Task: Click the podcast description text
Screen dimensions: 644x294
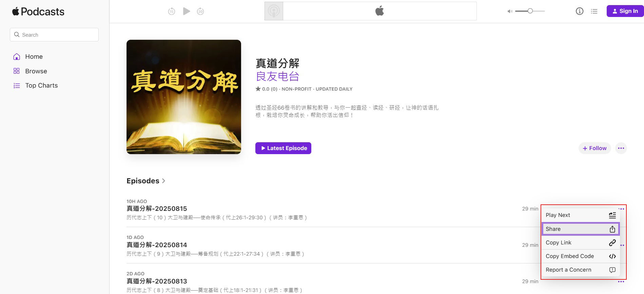Action: pos(347,111)
